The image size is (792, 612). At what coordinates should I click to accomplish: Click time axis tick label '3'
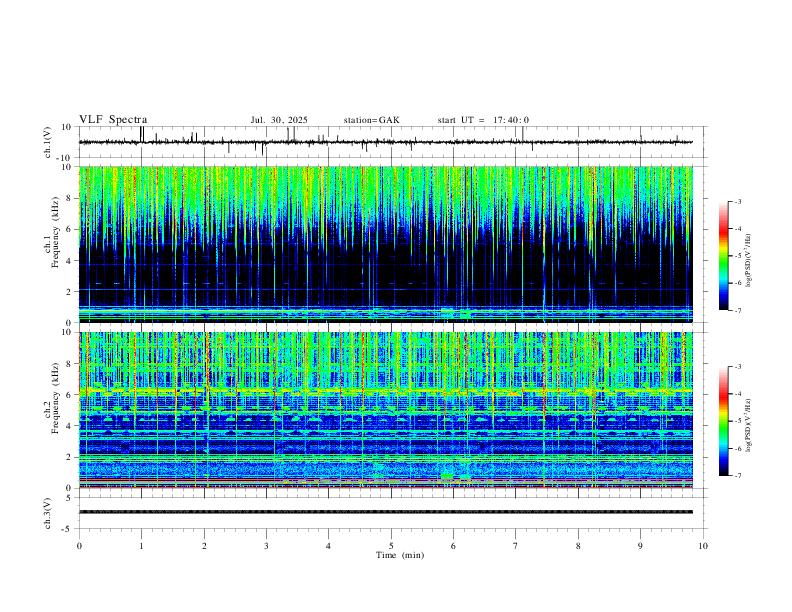tap(266, 546)
